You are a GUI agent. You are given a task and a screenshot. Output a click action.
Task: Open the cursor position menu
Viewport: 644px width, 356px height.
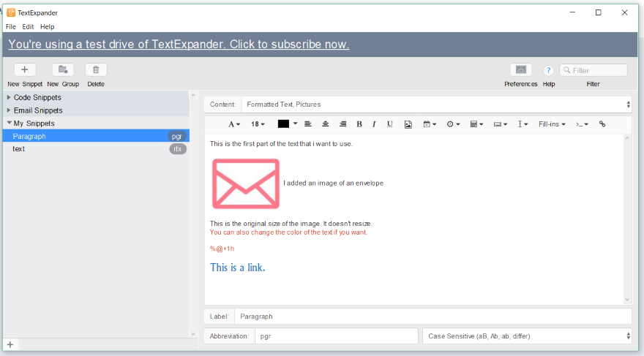pyautogui.click(x=523, y=124)
